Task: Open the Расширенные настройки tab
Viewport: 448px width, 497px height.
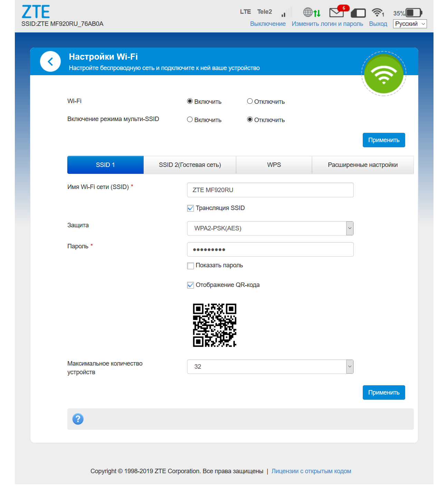Action: coord(363,165)
